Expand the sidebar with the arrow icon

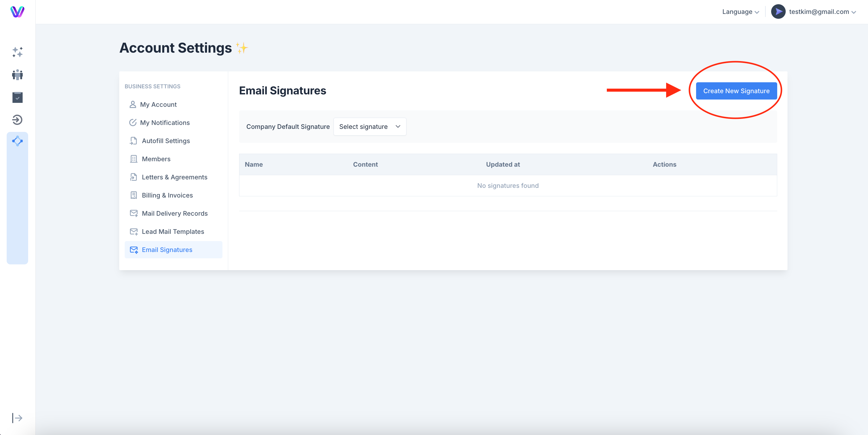[x=17, y=418]
